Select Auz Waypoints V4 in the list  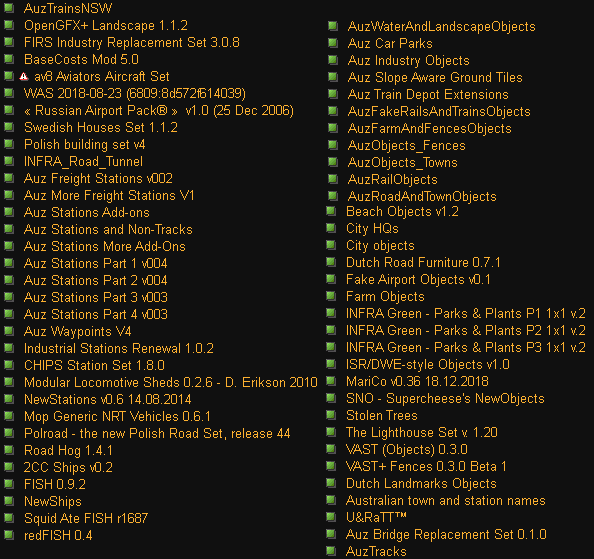point(78,331)
